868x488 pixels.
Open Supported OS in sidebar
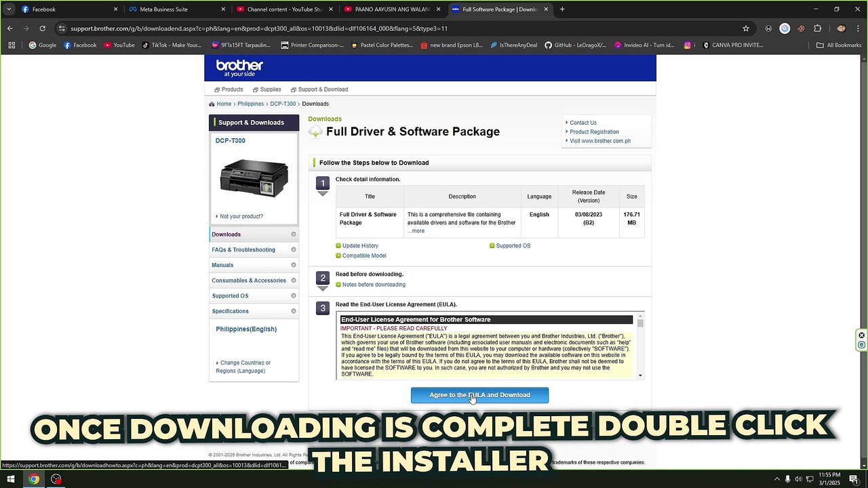coord(254,296)
